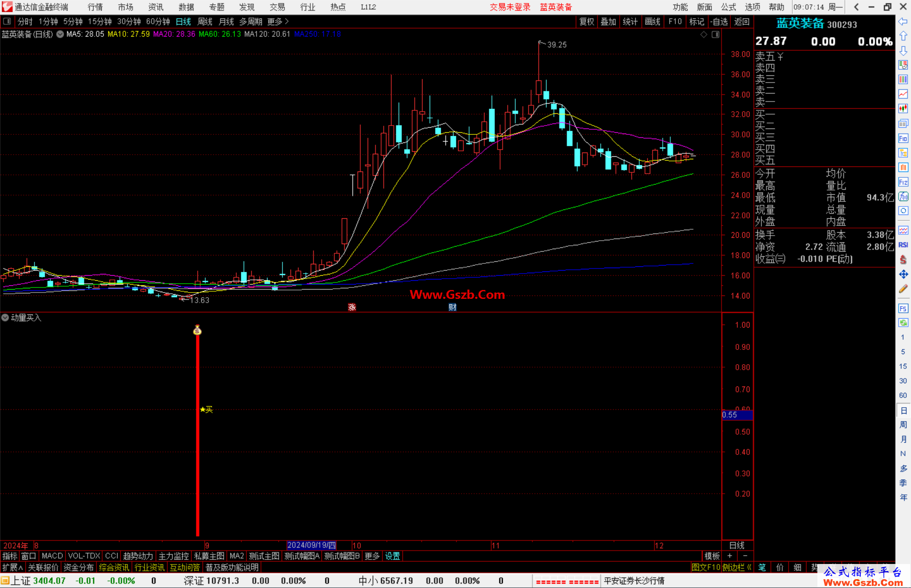The width and height of the screenshot is (911, 588).
Task: Switch to MACD indicator tab
Action: pos(52,556)
